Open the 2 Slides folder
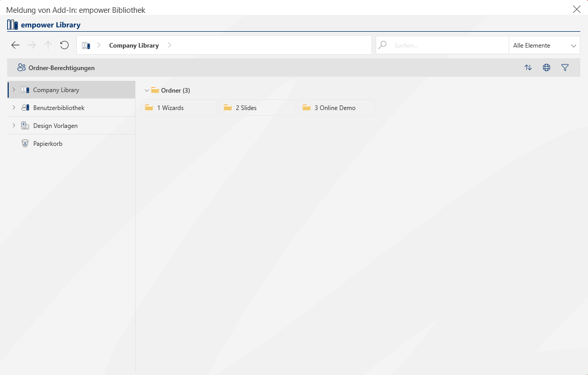 click(258, 107)
